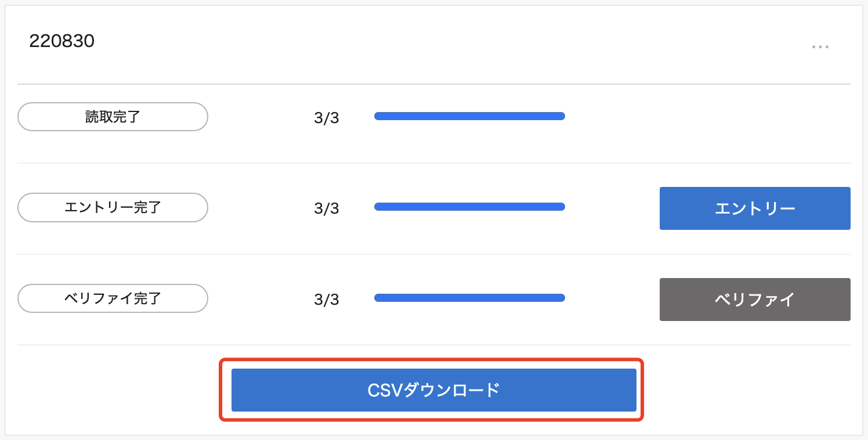
Task: Click the ベリファイ完了 status badge
Action: point(113,298)
